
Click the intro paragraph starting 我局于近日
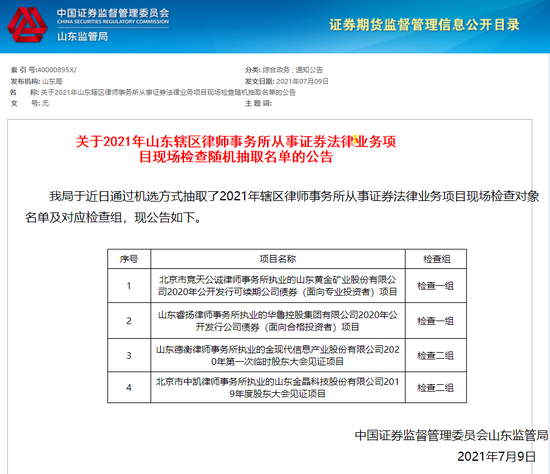[282, 207]
